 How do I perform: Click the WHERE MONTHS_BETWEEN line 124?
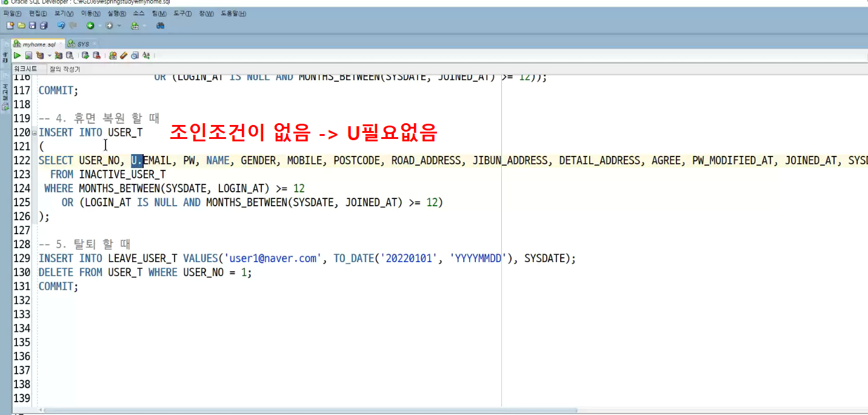(x=175, y=188)
